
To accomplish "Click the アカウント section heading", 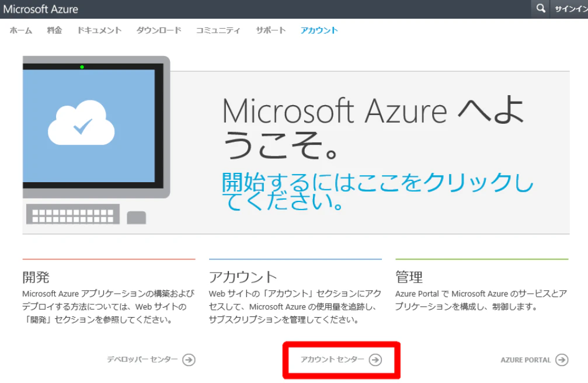I will 243,277.
